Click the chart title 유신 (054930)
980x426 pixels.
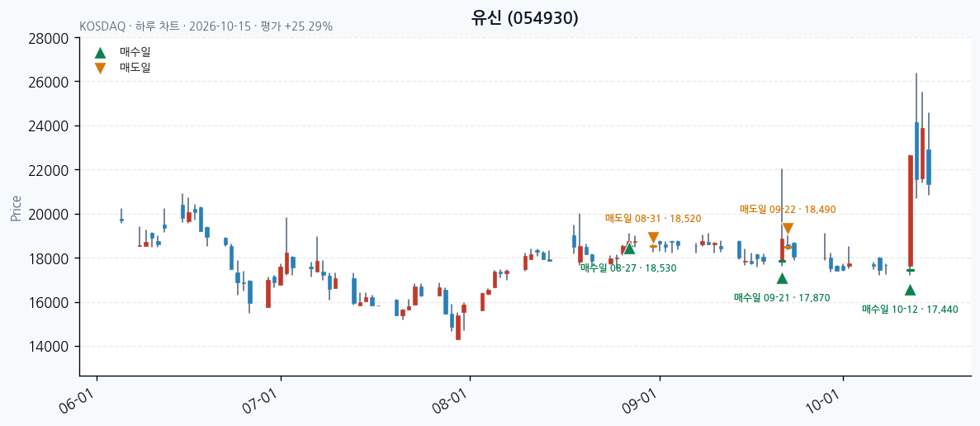(525, 18)
